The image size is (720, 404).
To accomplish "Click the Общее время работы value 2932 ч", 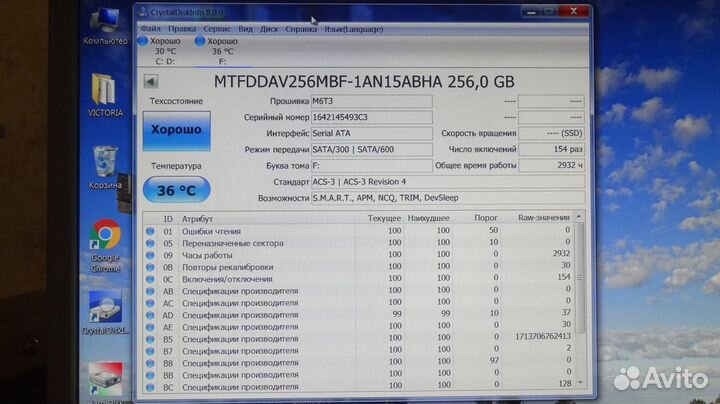I will point(551,165).
